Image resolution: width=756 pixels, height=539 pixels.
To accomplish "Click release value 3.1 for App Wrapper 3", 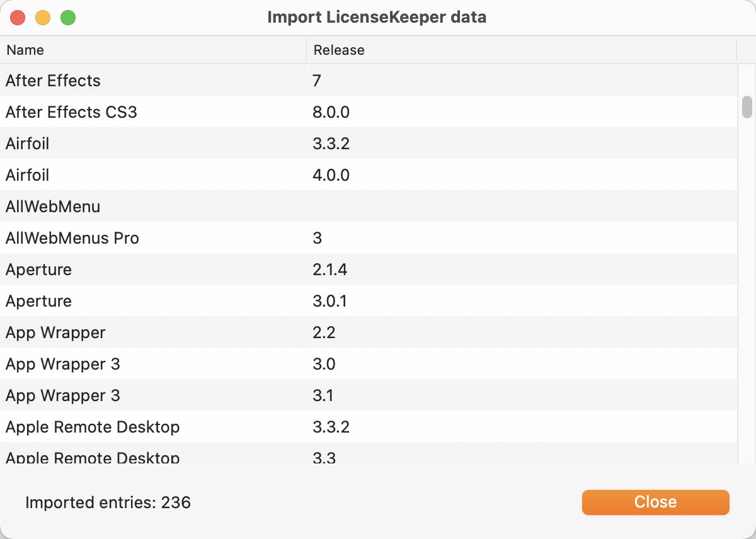I will [323, 395].
